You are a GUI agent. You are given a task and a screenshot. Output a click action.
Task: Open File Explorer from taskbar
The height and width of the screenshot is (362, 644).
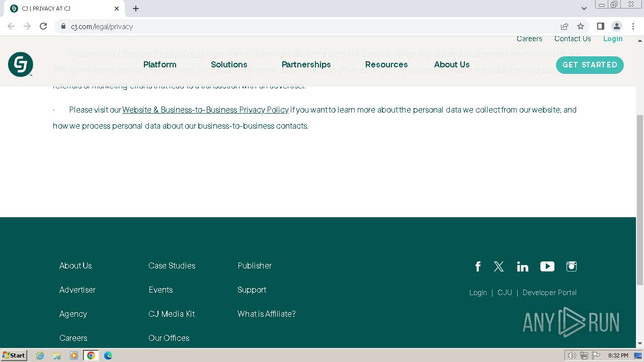pos(57,355)
